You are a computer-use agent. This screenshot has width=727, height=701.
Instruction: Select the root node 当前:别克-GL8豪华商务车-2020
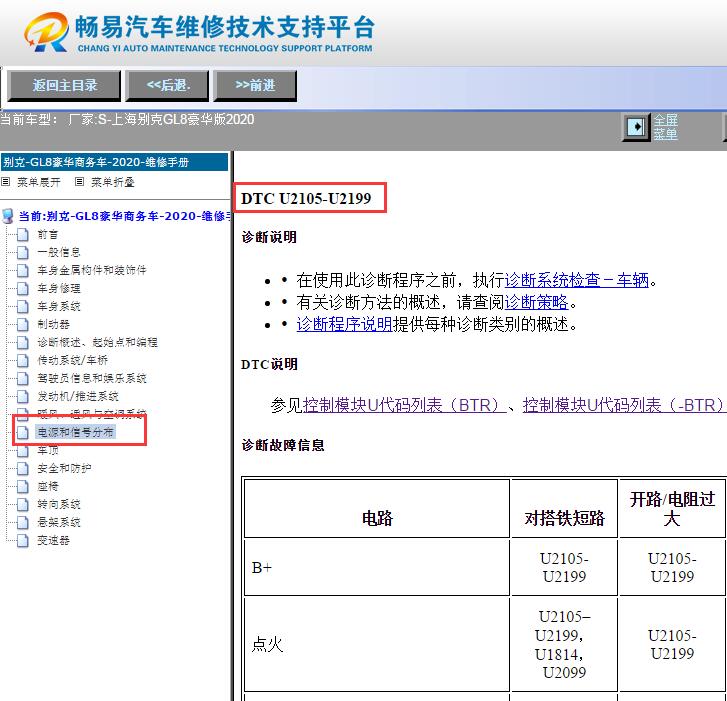[x=124, y=216]
